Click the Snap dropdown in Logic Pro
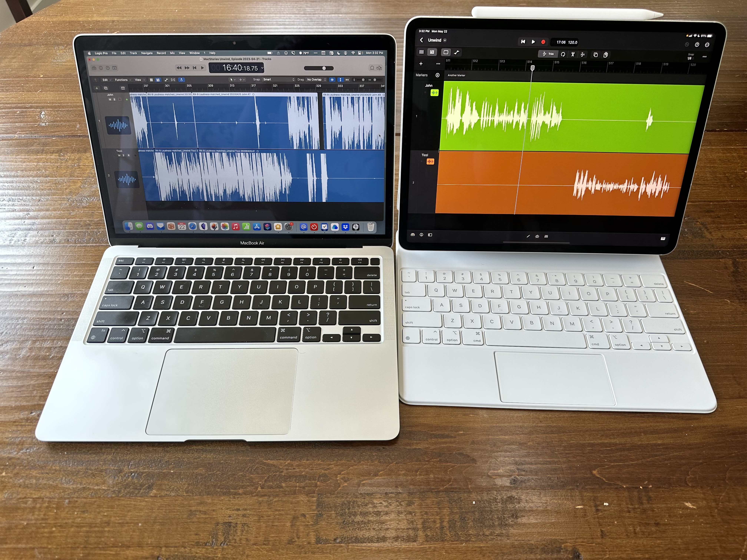Screen dimensions: 747x560 click(276, 80)
